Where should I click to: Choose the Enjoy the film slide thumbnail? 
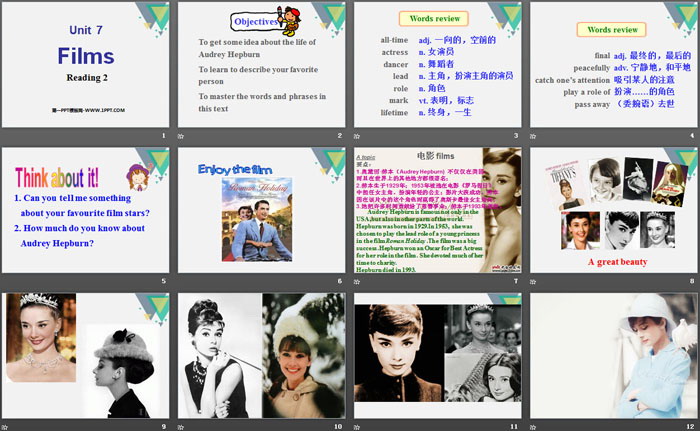click(260, 210)
